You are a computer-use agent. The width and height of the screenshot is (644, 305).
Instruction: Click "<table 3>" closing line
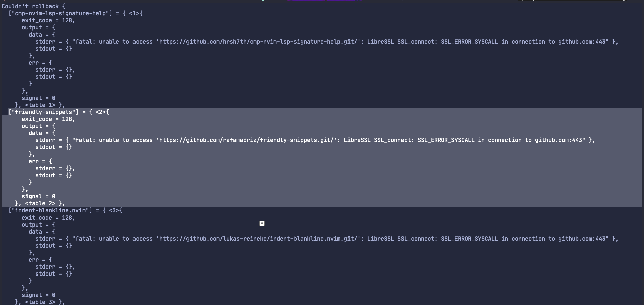tap(40, 302)
